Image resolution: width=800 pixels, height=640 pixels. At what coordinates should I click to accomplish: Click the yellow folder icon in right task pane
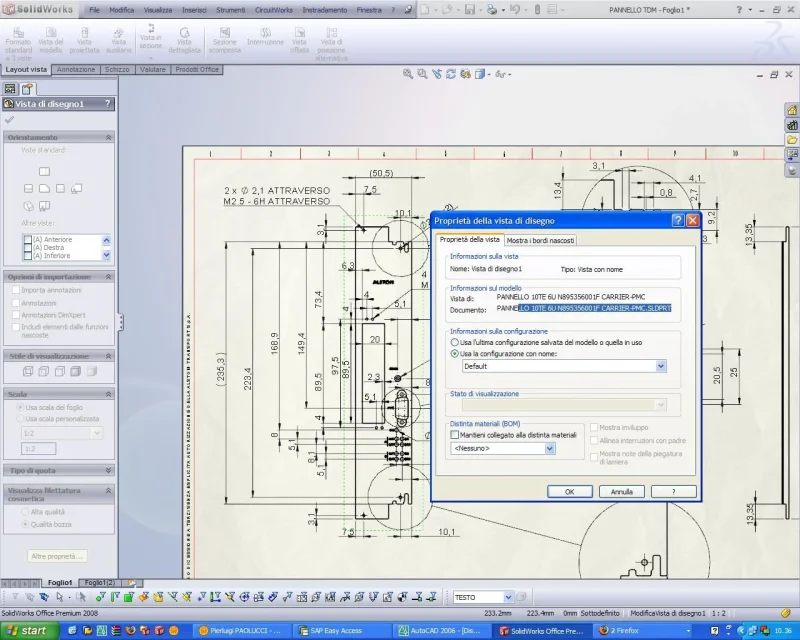point(792,139)
